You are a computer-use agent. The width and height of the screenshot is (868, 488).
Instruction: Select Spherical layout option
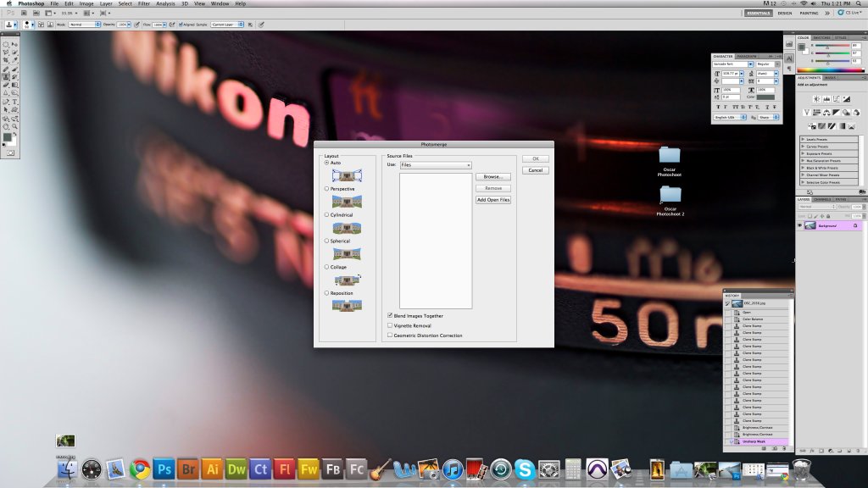tap(326, 241)
